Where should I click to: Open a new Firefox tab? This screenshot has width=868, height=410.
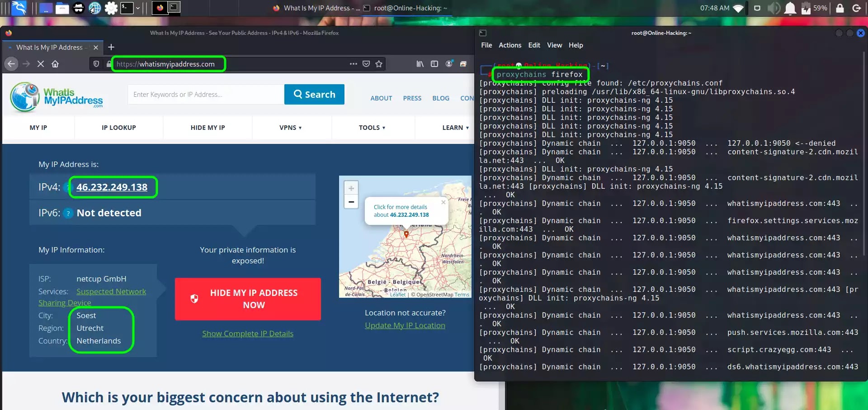click(111, 47)
